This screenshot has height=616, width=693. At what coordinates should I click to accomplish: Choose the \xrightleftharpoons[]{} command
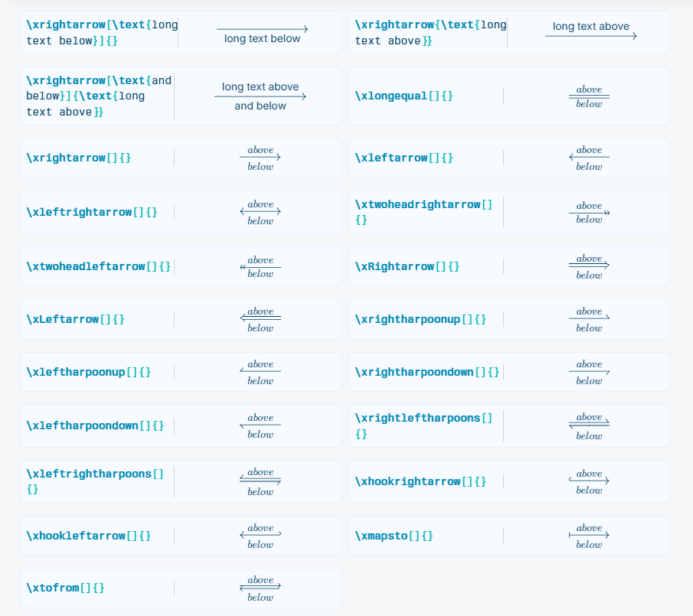pos(423,425)
